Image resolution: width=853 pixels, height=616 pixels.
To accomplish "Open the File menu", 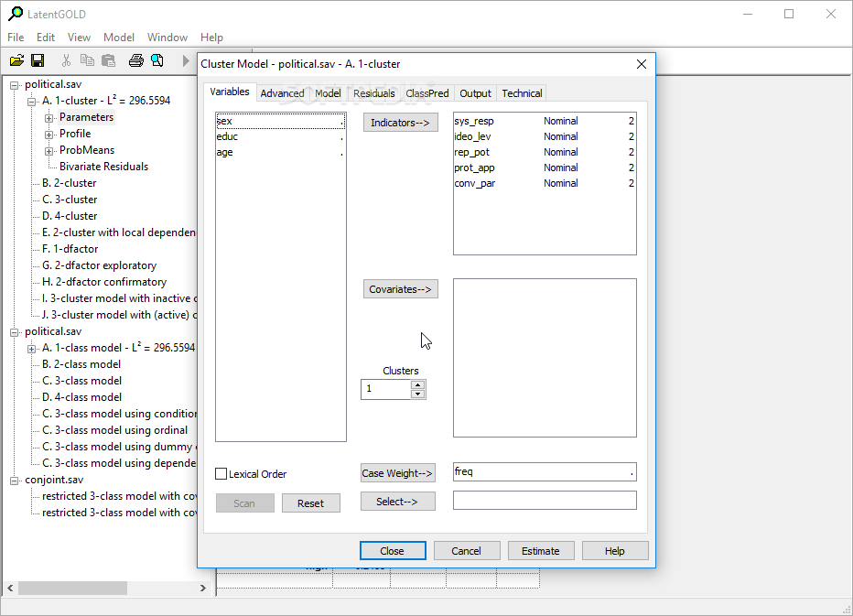I will [x=16, y=37].
